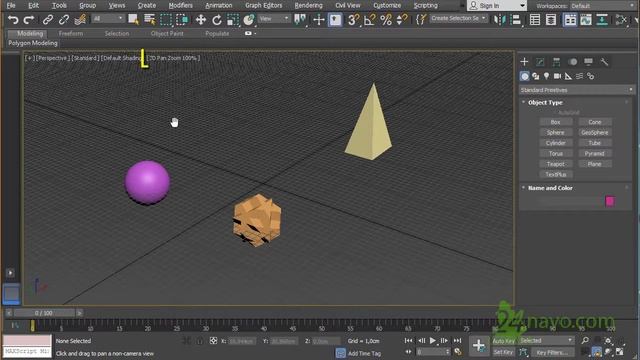The image size is (640, 360).
Task: Activate Bind to Space Warp tool
Action: [80, 19]
